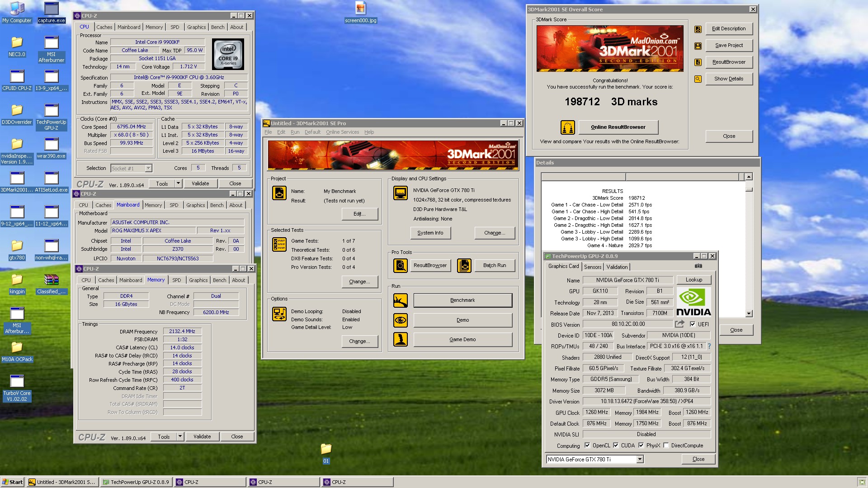
Task: Click the Demo eye icon in 3DMark
Action: [401, 320]
